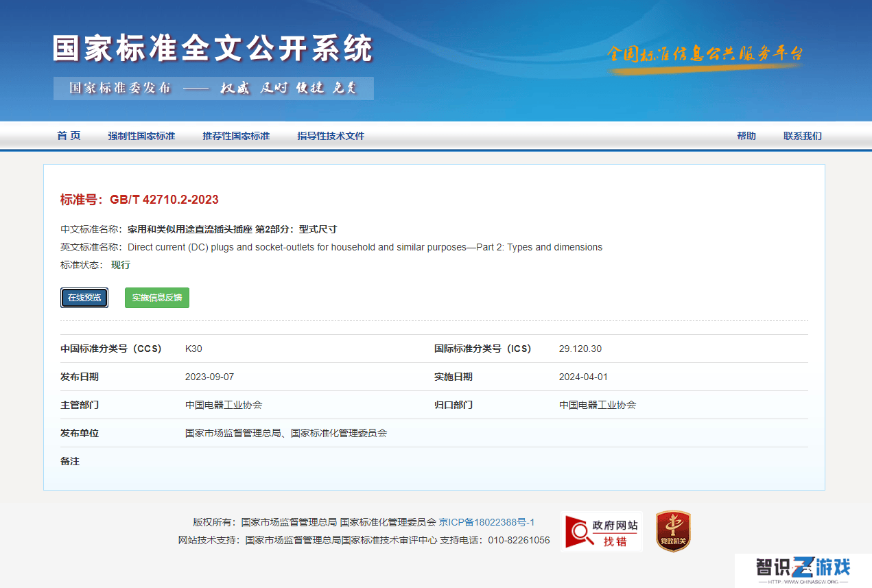This screenshot has height=588, width=872.
Task: Open the 帮助 link
Action: pyautogui.click(x=746, y=136)
